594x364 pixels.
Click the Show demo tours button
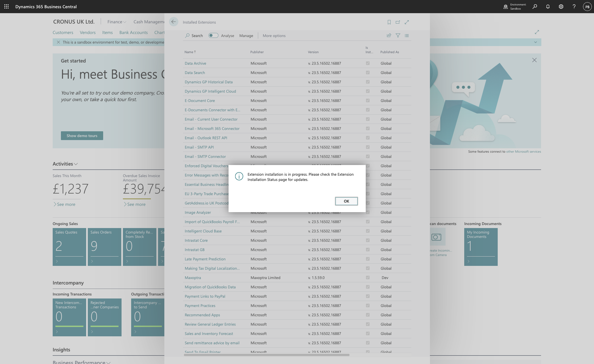point(82,136)
